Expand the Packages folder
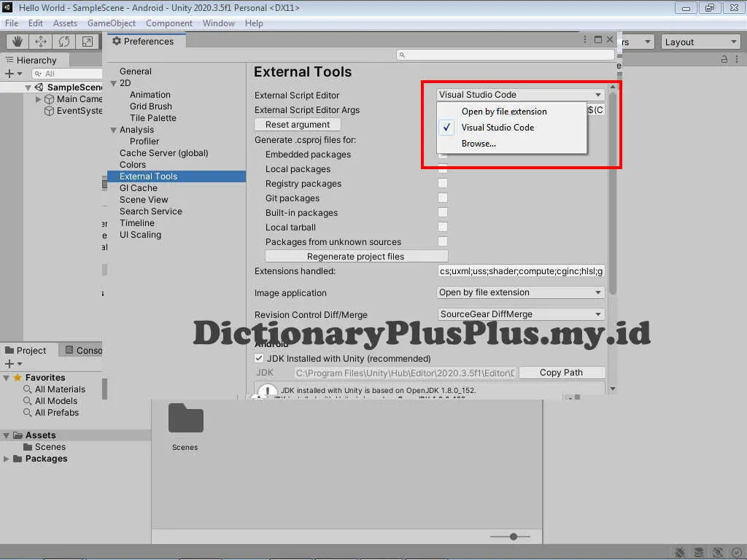 (x=6, y=459)
